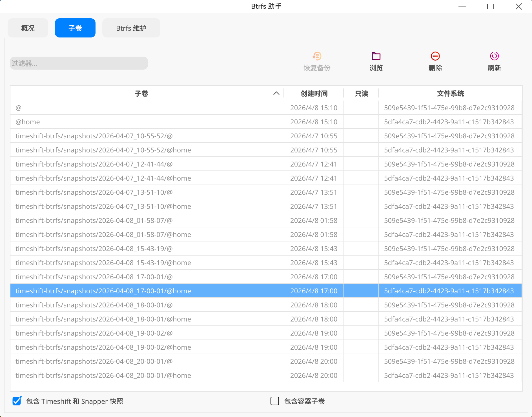Click the 过滤器 filter input field
This screenshot has width=532, height=417.
pos(79,63)
